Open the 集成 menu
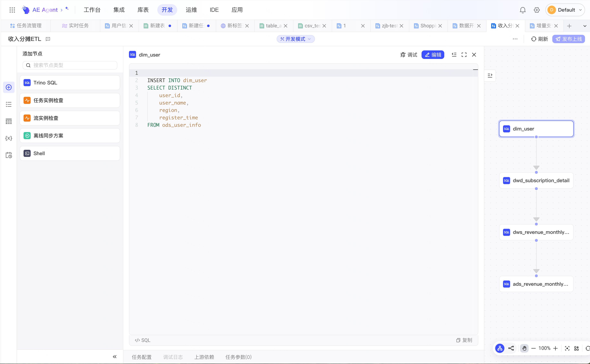 (x=119, y=10)
